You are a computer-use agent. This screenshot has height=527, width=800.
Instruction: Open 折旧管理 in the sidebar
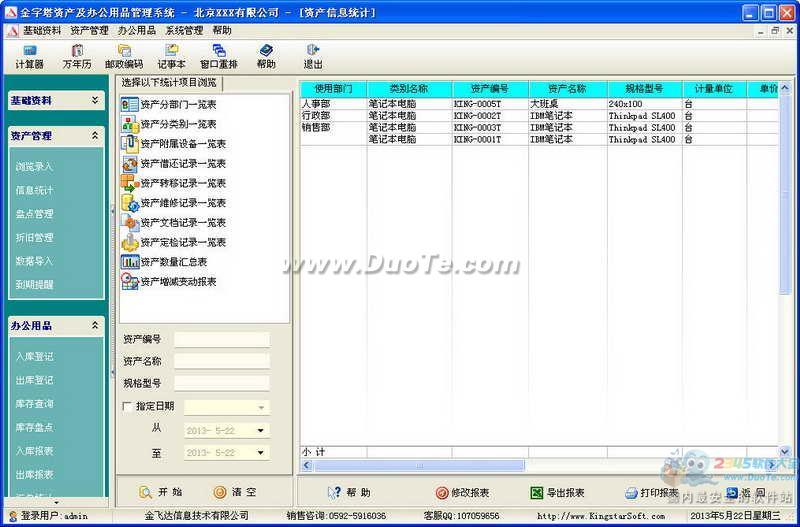pos(34,237)
